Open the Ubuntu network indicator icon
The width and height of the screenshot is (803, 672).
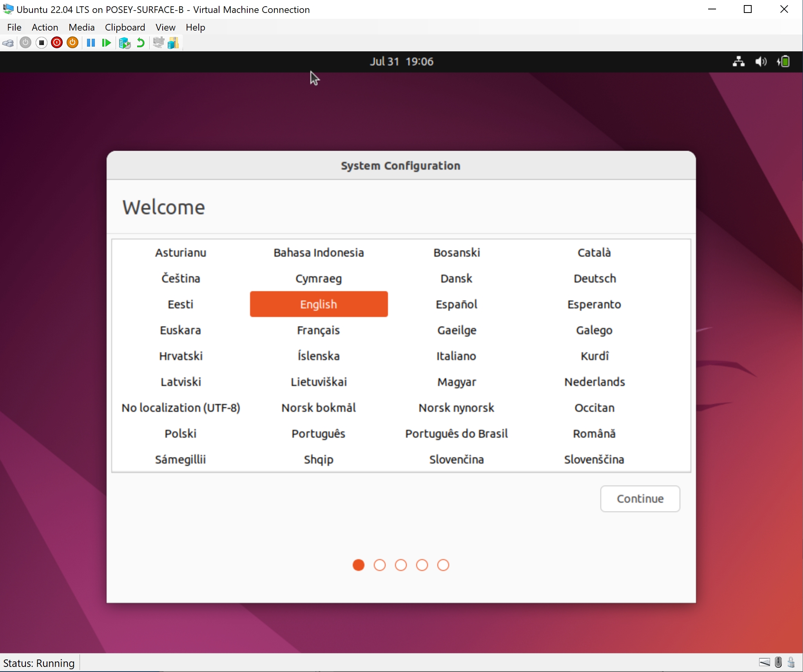click(738, 62)
